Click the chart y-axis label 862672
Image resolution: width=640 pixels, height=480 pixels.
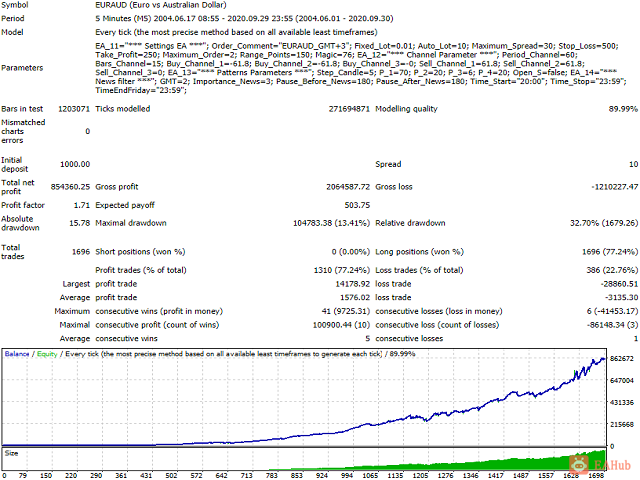point(622,358)
